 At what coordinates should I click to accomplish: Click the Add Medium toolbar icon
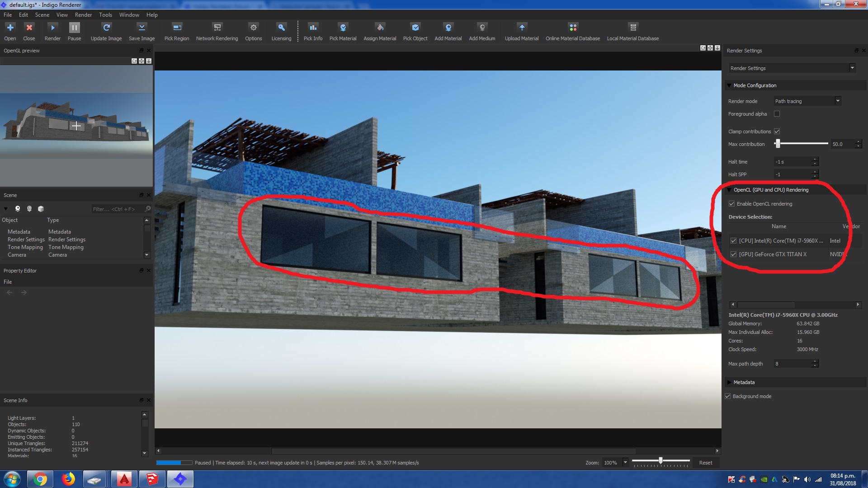click(482, 28)
